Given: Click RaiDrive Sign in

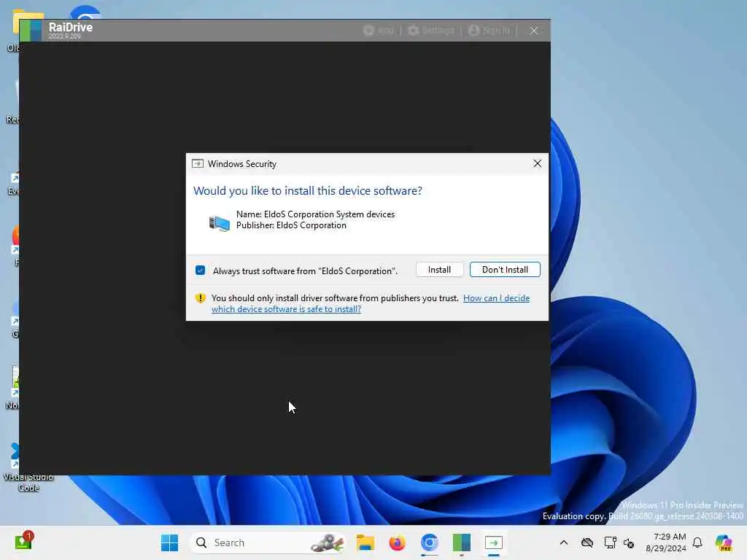Looking at the screenshot, I should pos(489,31).
